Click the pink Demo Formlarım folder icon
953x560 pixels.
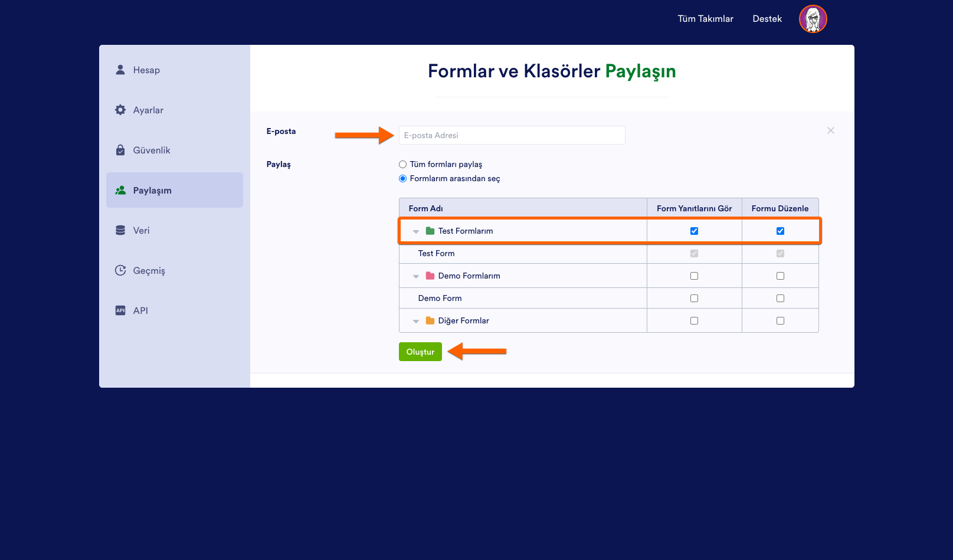tap(430, 276)
